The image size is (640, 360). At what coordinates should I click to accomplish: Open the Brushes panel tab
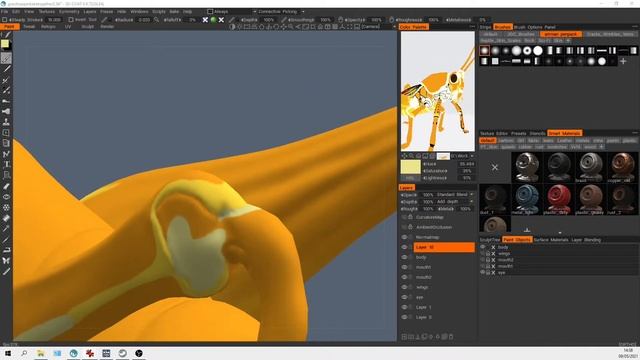(x=502, y=27)
